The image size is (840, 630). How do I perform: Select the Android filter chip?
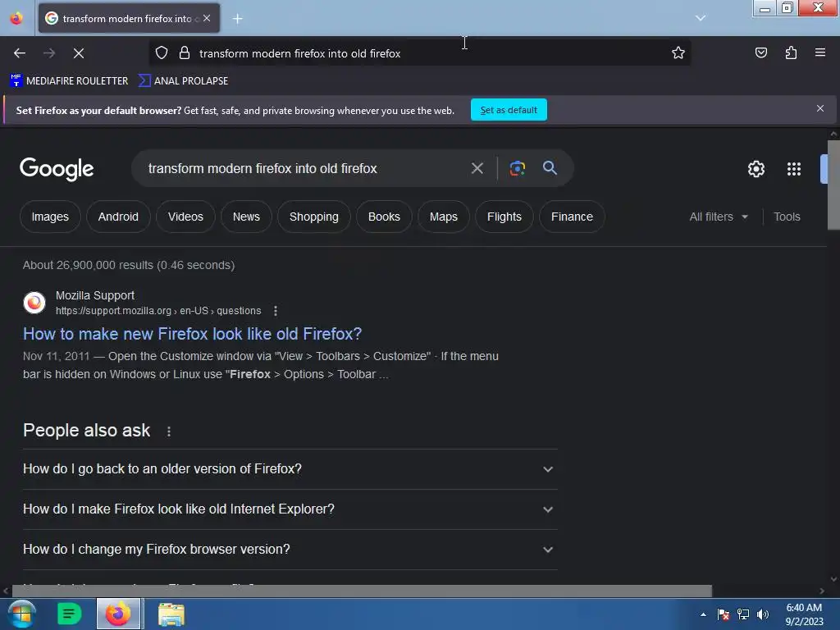[118, 217]
